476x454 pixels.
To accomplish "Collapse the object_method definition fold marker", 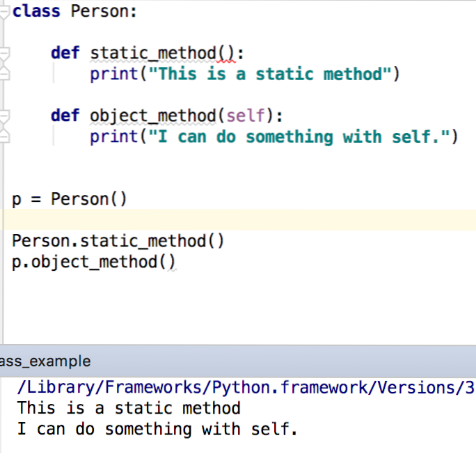I will pos(4,116).
